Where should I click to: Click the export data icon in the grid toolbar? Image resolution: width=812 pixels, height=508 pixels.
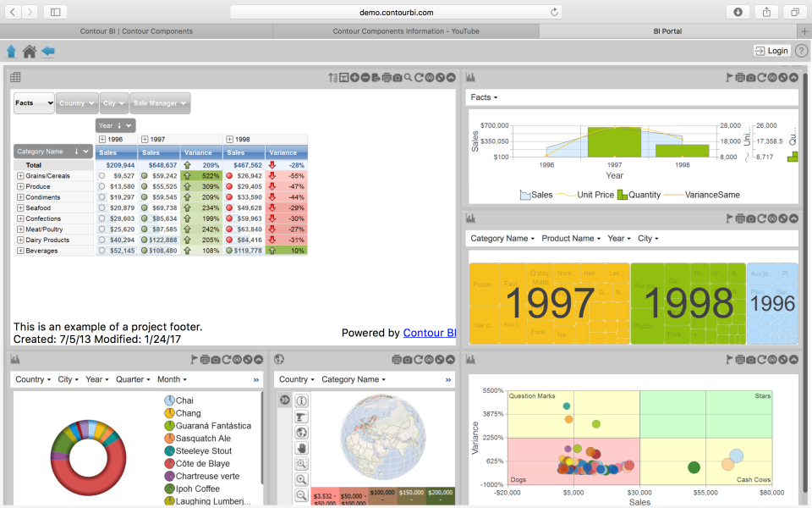point(376,77)
